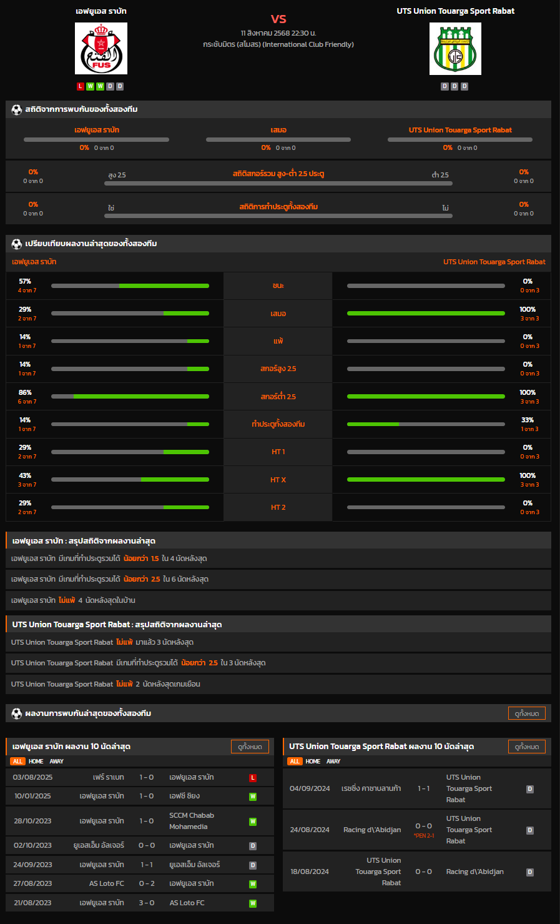This screenshot has height=924, width=560.
Task: Click the สถิติการทำประตูทั้งสองทีม head-to-head bar
Action: click(278, 216)
